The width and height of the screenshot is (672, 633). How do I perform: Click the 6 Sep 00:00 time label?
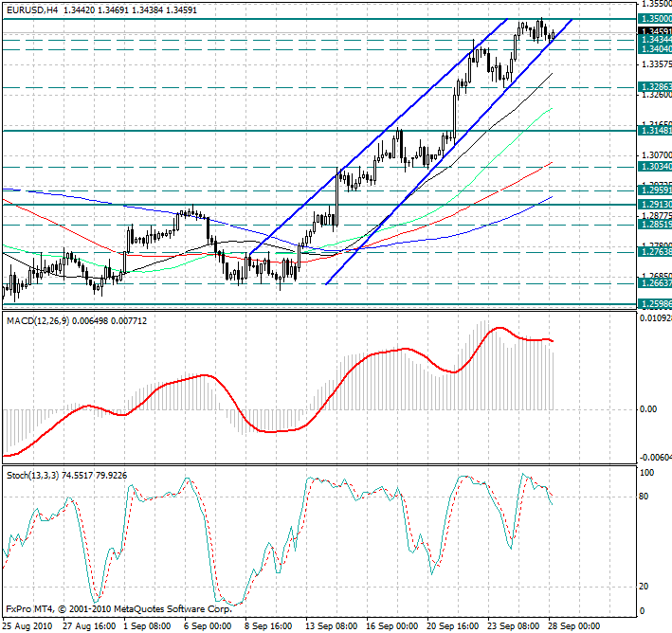coord(208,626)
